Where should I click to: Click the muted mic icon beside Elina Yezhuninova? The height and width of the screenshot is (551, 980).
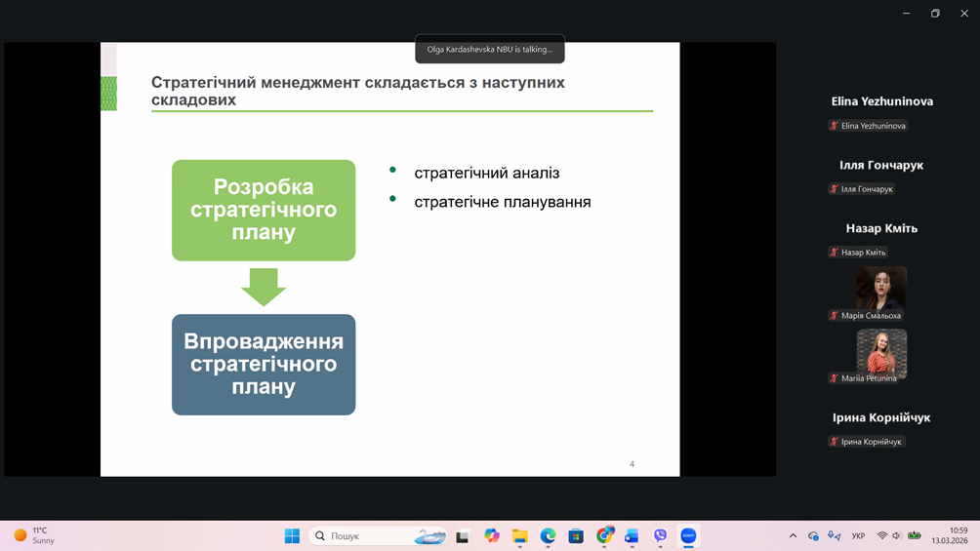click(834, 126)
